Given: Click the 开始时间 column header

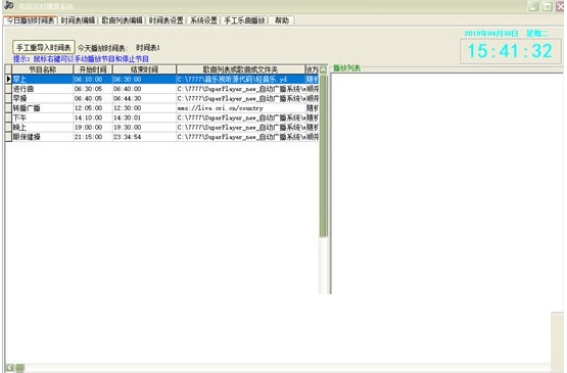Looking at the screenshot, I should click(x=93, y=69).
